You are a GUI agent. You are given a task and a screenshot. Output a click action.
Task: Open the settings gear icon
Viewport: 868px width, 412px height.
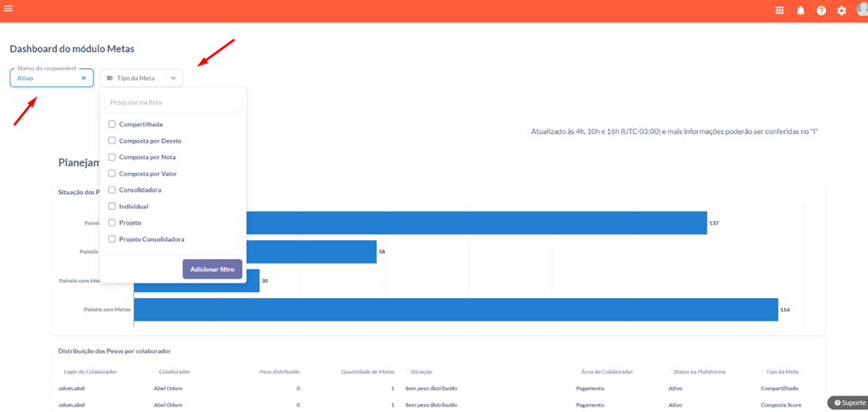pos(841,10)
